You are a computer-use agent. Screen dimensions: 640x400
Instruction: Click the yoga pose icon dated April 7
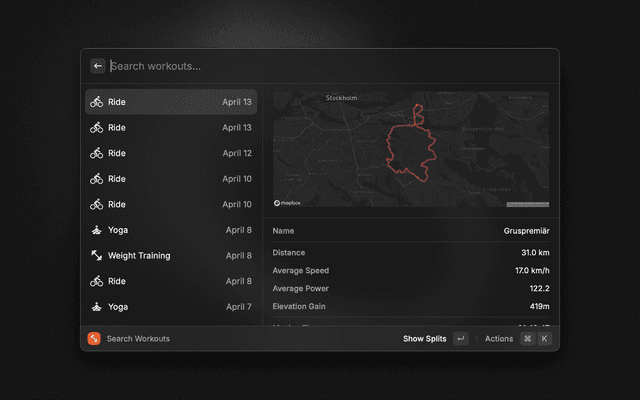tap(96, 307)
